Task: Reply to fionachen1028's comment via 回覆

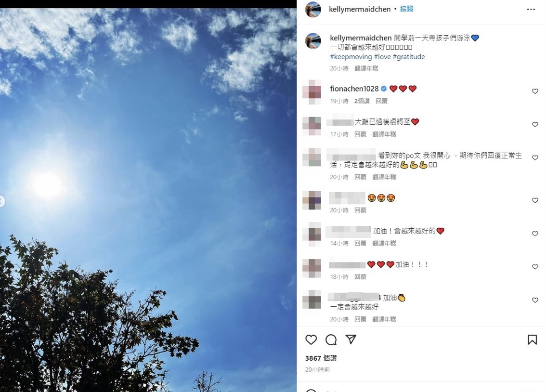Action: pos(381,101)
